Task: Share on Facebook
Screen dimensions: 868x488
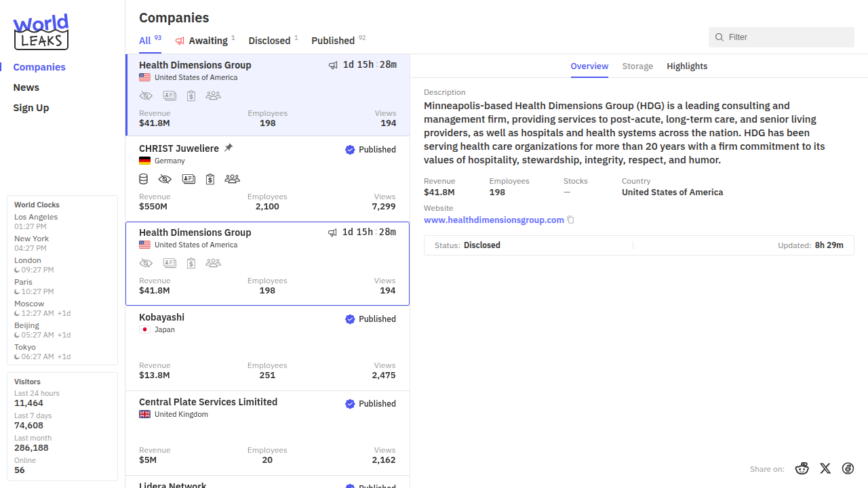Action: point(848,468)
